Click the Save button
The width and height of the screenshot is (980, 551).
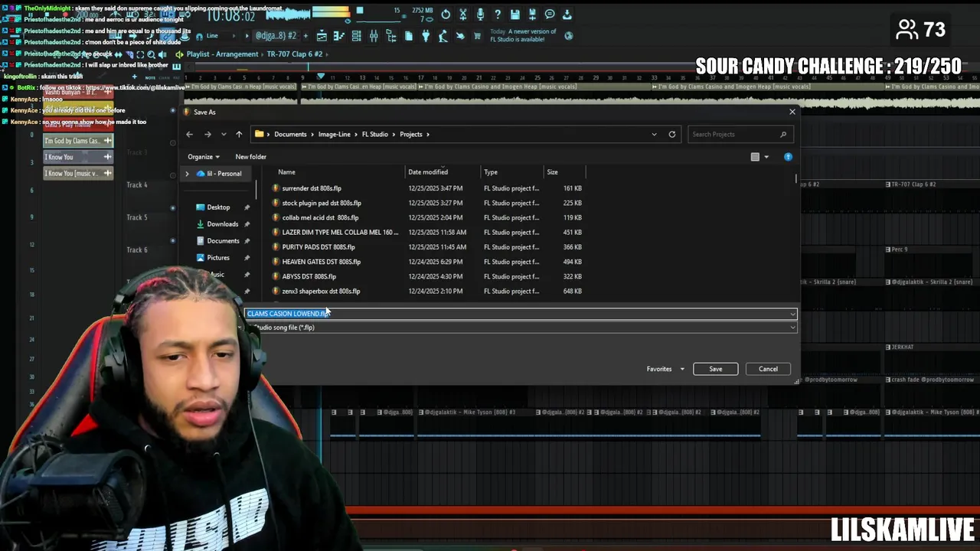(x=715, y=369)
